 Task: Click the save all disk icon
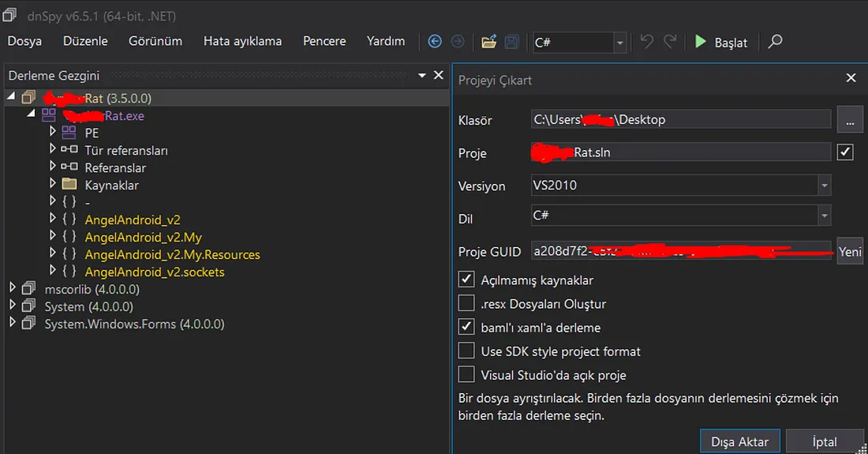[512, 42]
